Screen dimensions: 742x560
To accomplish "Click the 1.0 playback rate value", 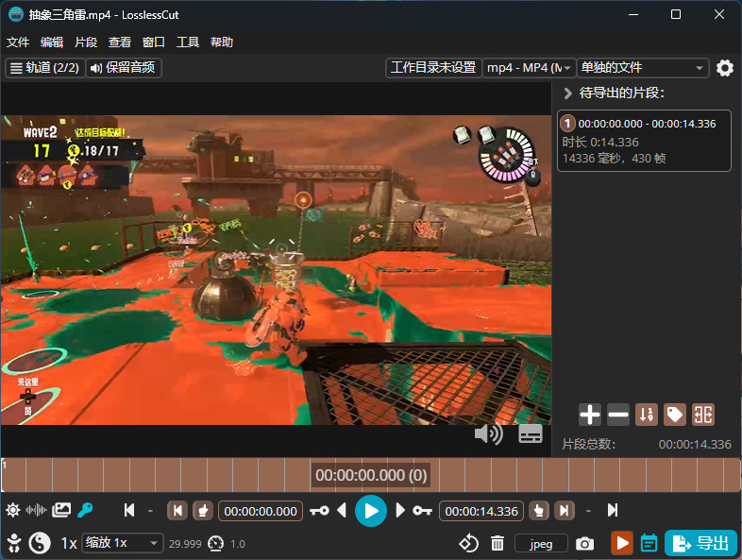I will click(238, 544).
